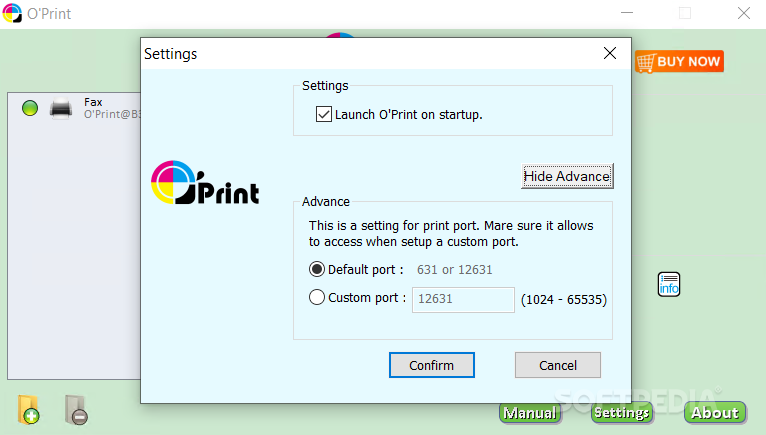This screenshot has height=435, width=766.
Task: Click the O'Print app icon in title bar
Action: (12, 13)
